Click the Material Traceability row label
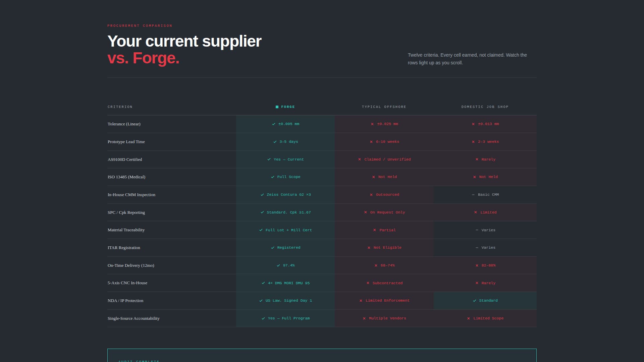Image resolution: width=644 pixels, height=362 pixels. (x=126, y=230)
